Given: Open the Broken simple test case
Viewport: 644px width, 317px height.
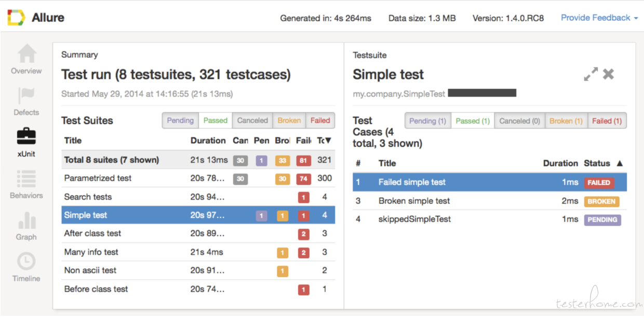Looking at the screenshot, I should pos(414,201).
